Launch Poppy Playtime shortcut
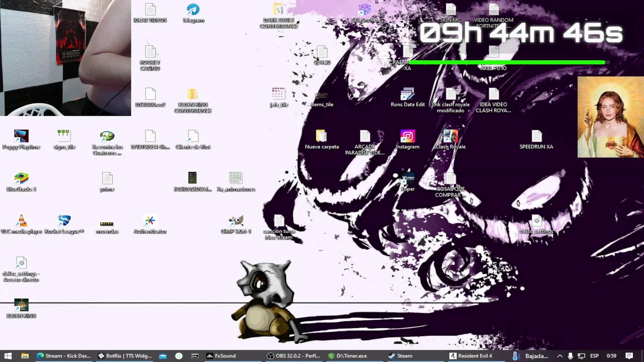Image resolution: width=644 pixels, height=362 pixels. 21,140
